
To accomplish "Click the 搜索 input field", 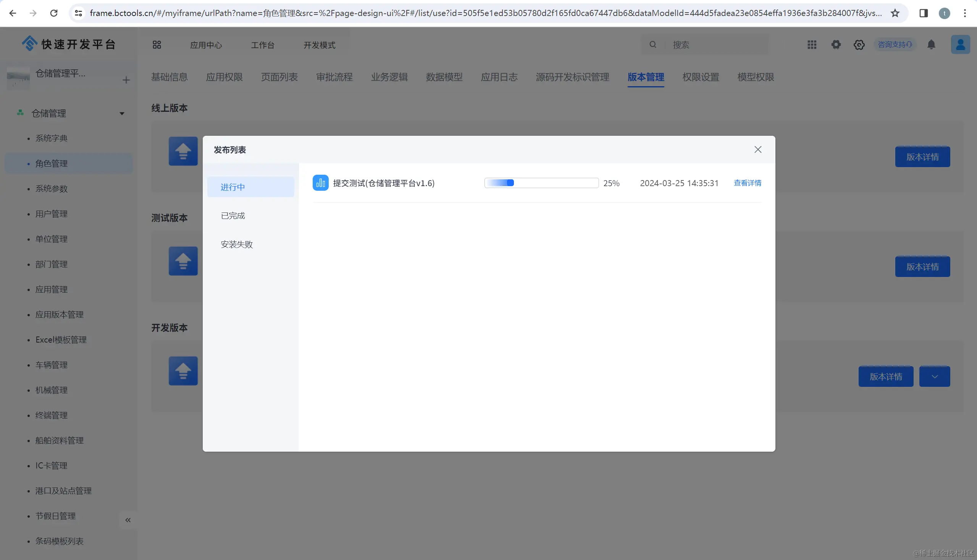I will 716,45.
